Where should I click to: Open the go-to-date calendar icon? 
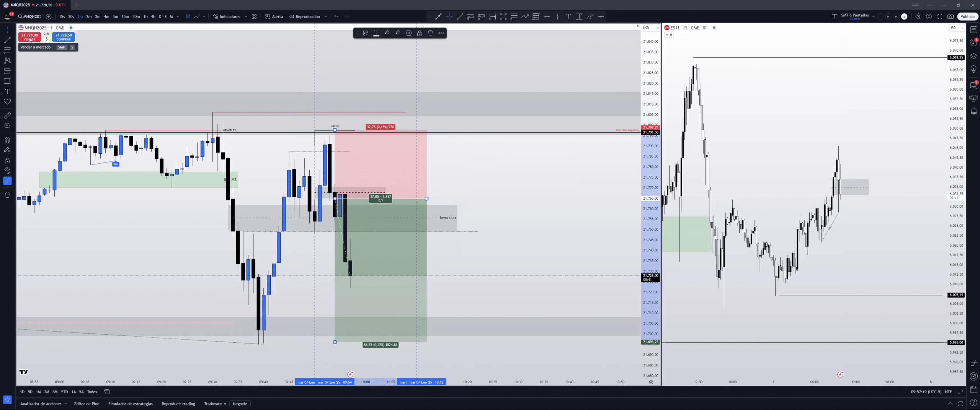[x=107, y=392]
